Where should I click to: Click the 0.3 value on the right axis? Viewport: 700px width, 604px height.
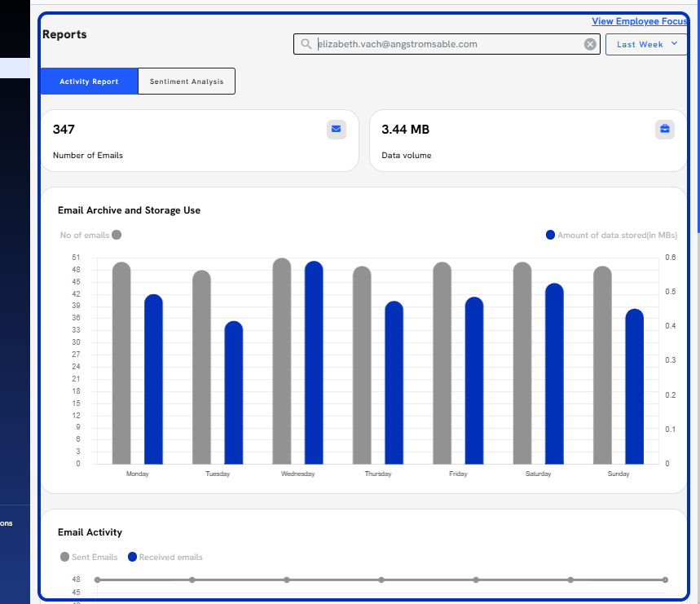(x=671, y=359)
